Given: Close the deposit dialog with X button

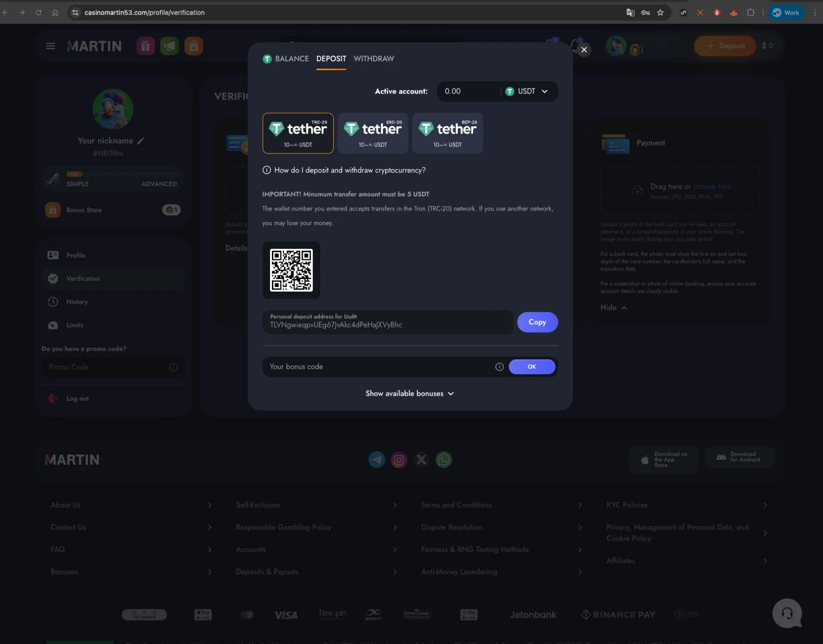Looking at the screenshot, I should (x=584, y=50).
